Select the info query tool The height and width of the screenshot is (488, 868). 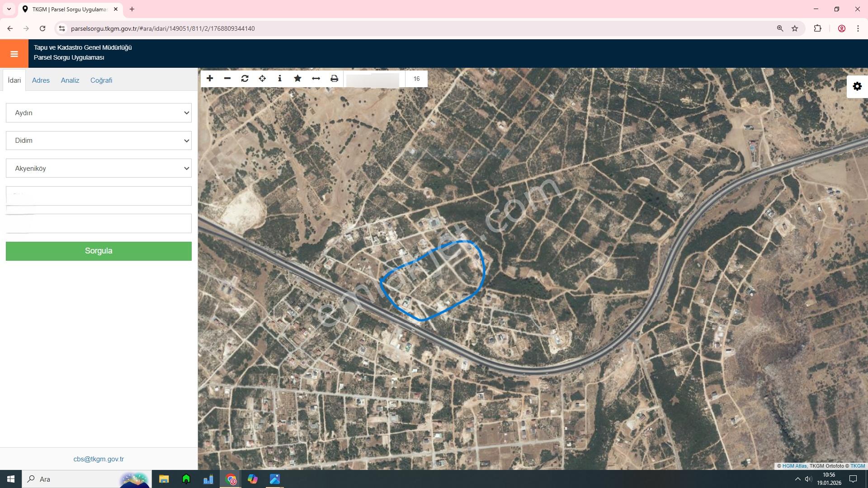coord(280,79)
